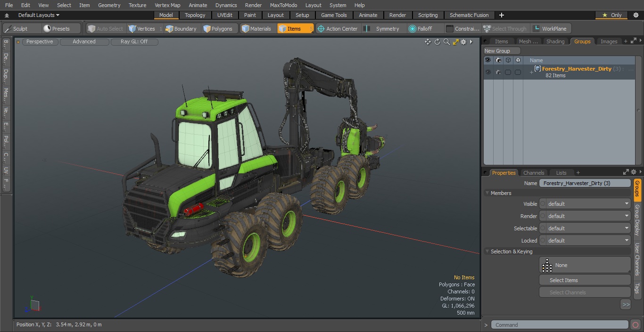
Task: Toggle render camera for Forestry_Harvester_Dirty group
Action: pyautogui.click(x=498, y=72)
